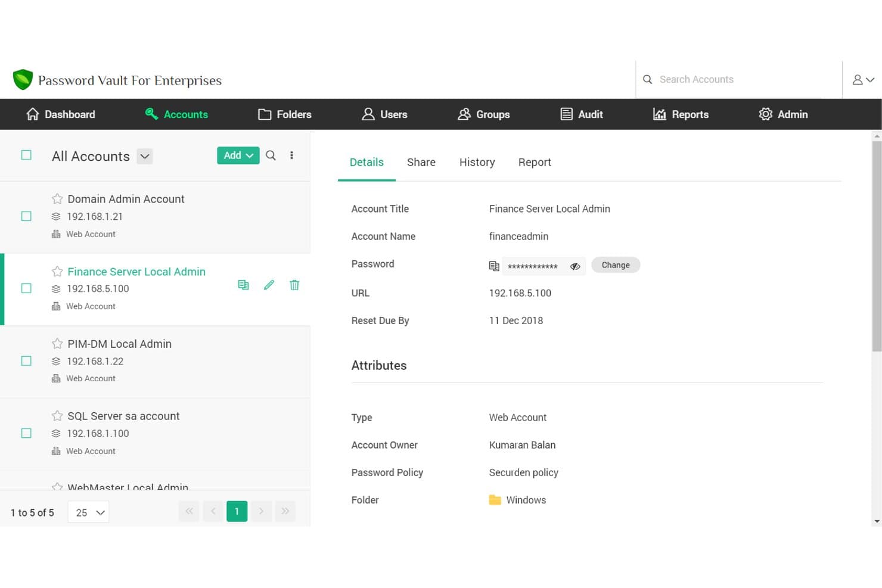This screenshot has height=588, width=882.
Task: Click page 1 pagination button
Action: pyautogui.click(x=237, y=511)
